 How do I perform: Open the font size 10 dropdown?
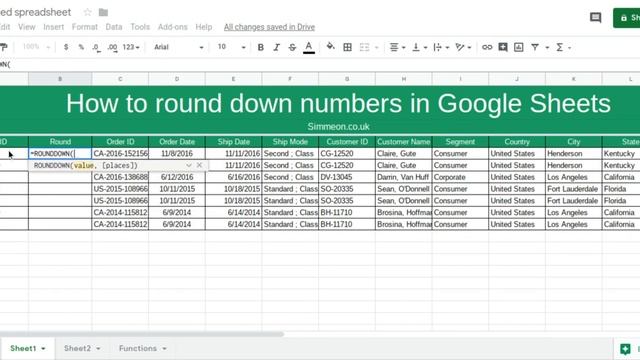click(231, 47)
